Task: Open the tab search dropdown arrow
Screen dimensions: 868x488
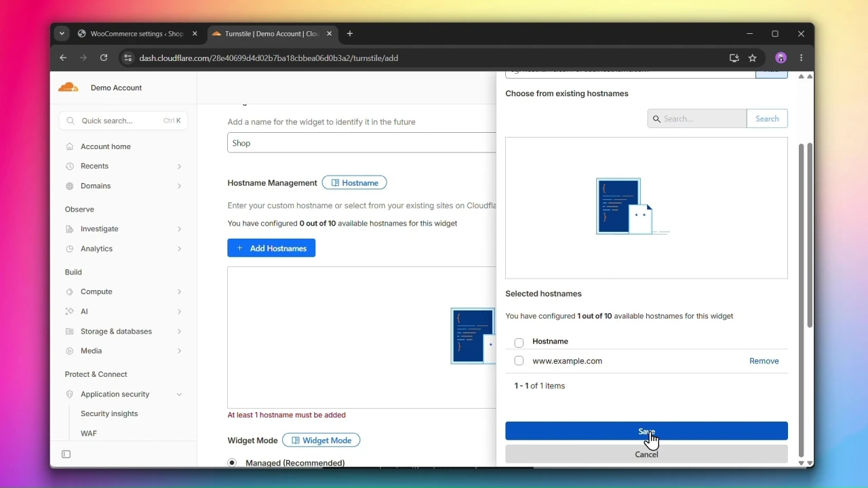Action: tap(62, 34)
